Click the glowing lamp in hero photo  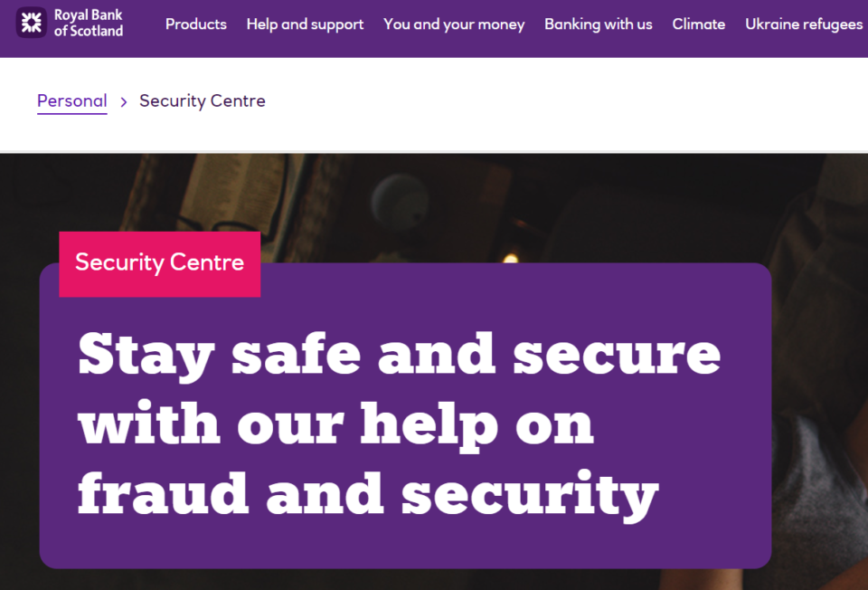[510, 258]
